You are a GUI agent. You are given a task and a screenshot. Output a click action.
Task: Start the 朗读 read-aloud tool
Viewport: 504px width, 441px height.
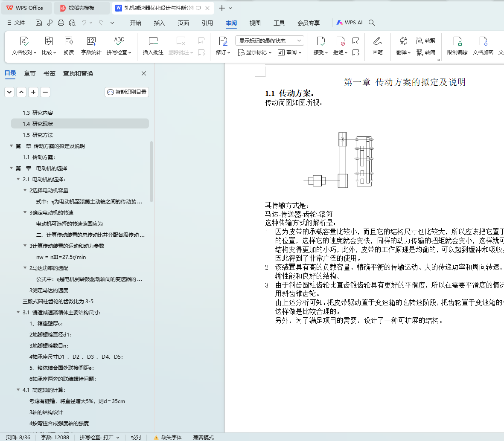click(69, 46)
